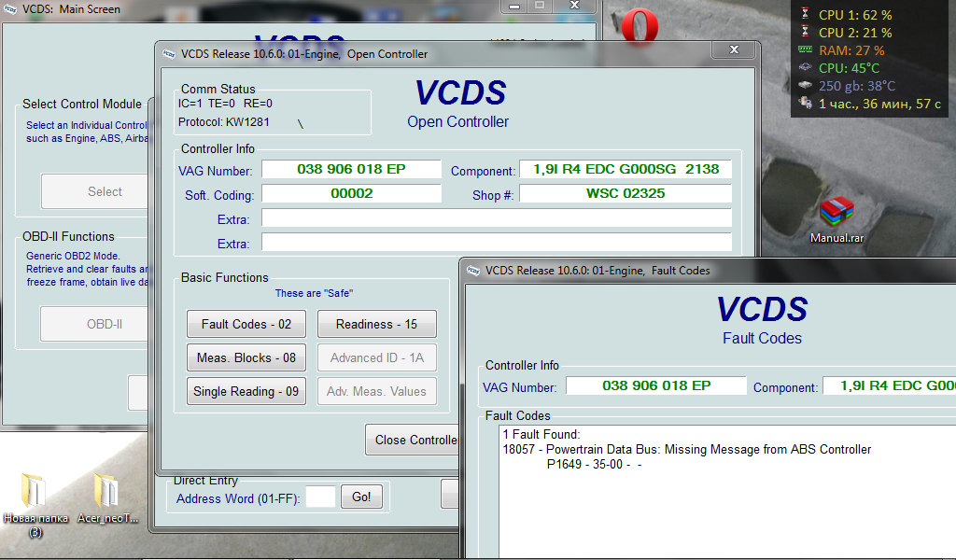Click the Go! button in Direct Entry
Screen dimensions: 956x560
[x=361, y=497]
